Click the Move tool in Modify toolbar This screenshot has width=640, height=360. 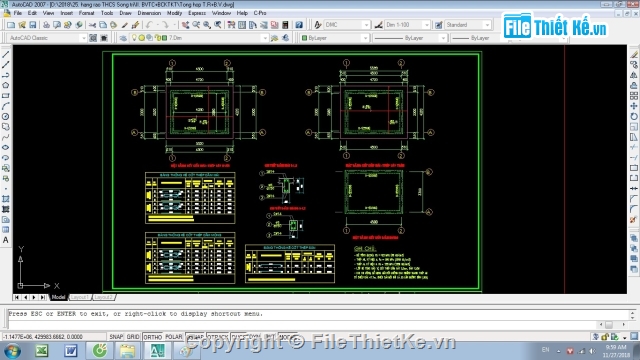(633, 106)
